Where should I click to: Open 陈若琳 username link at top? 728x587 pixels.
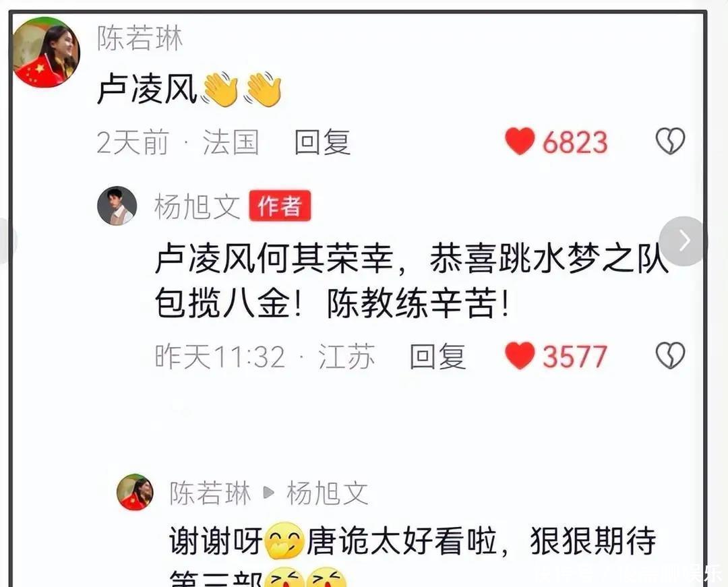(x=140, y=38)
